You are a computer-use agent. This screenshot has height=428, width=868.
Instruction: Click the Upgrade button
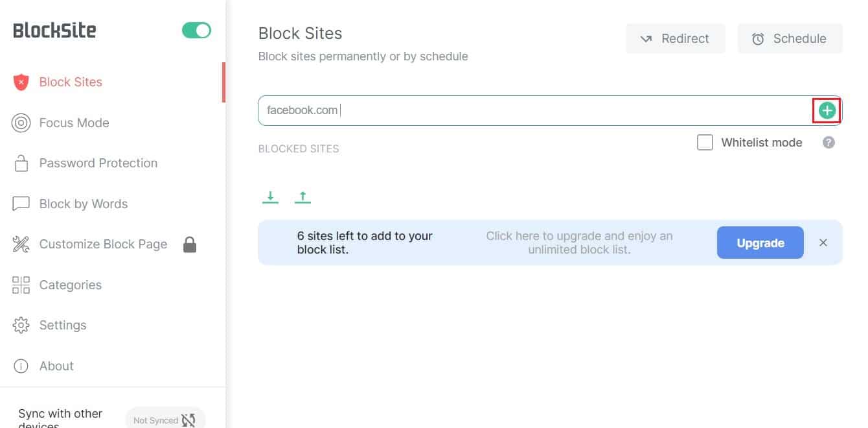click(760, 243)
